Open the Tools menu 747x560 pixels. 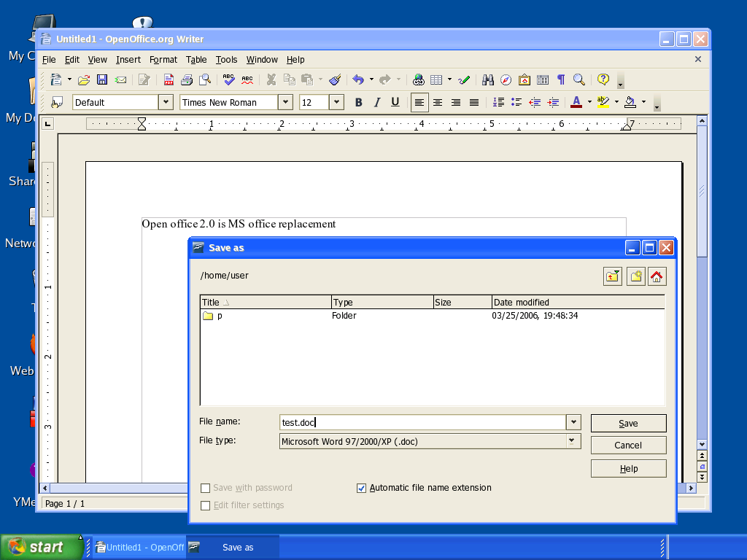click(226, 60)
